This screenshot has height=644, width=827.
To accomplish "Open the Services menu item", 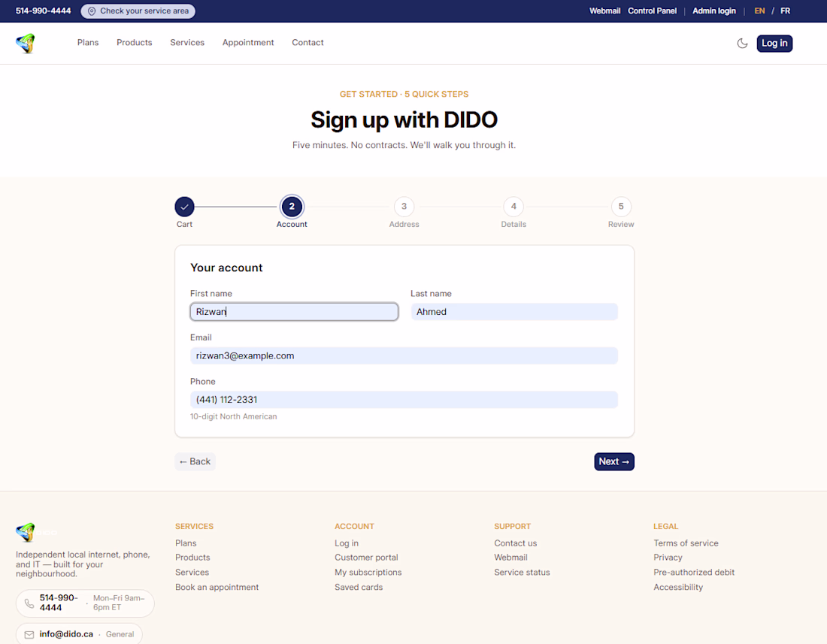I will (187, 43).
